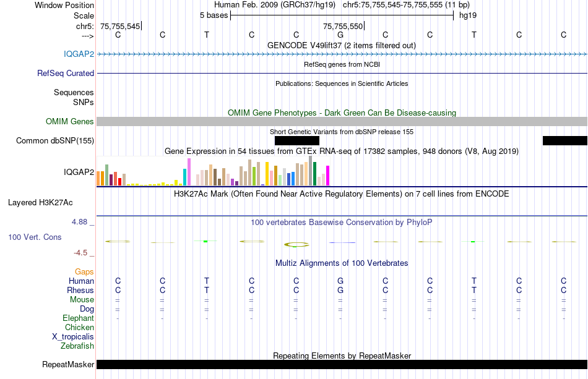Click the tall violet bar in the GTEx chart
The width and height of the screenshot is (588, 379).
[189, 172]
